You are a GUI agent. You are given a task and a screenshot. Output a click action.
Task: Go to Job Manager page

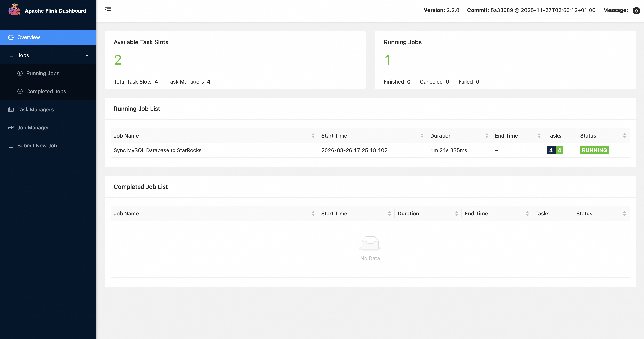tap(48, 127)
